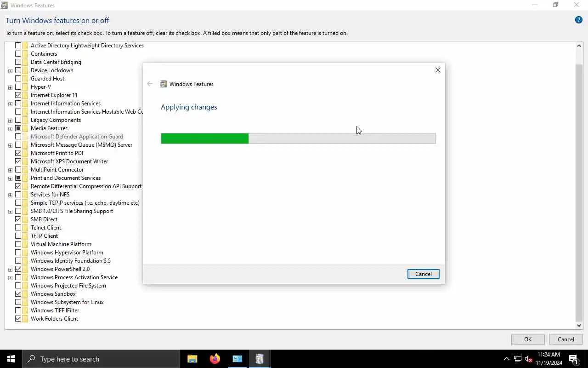Click the feature list scrollbar down arrow
Viewport: 588px width, 368px height.
click(x=579, y=325)
